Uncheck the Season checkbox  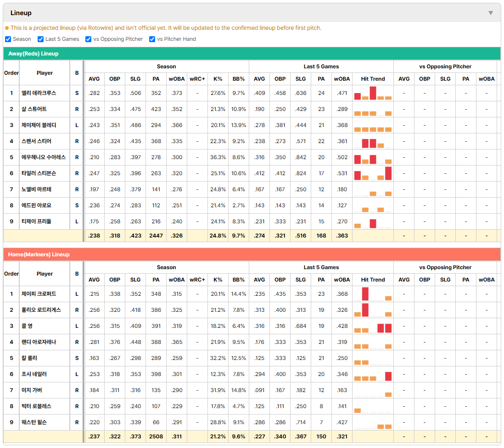coord(8,39)
